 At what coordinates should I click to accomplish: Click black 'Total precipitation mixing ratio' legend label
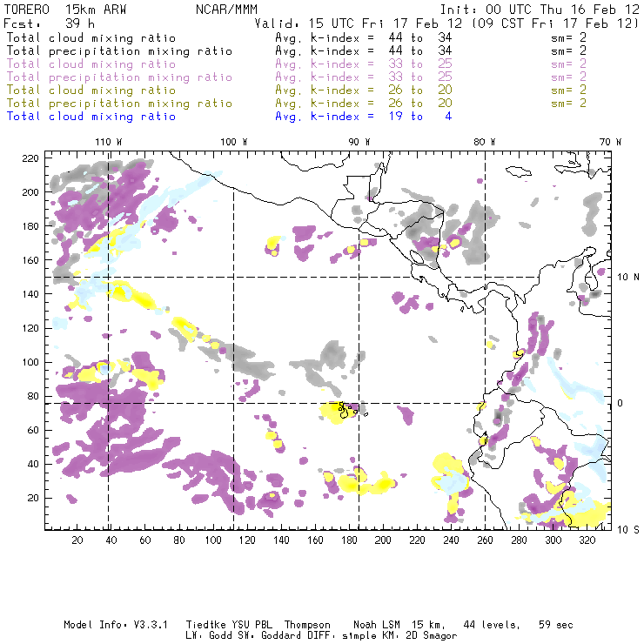pyautogui.click(x=119, y=51)
